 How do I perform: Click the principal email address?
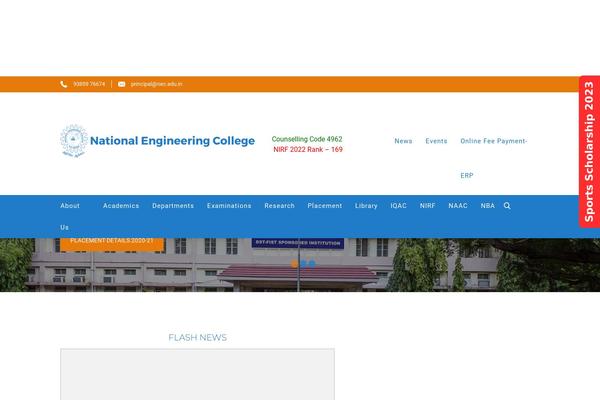157,84
